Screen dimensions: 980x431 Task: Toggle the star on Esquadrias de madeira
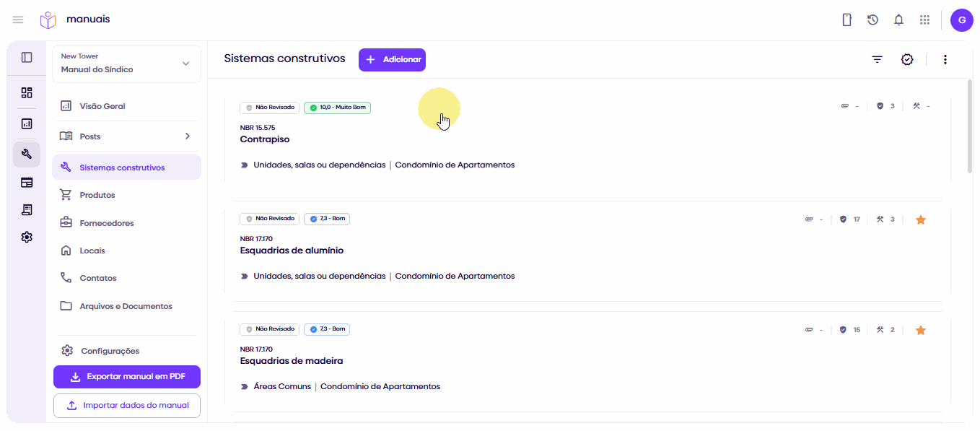pos(920,330)
